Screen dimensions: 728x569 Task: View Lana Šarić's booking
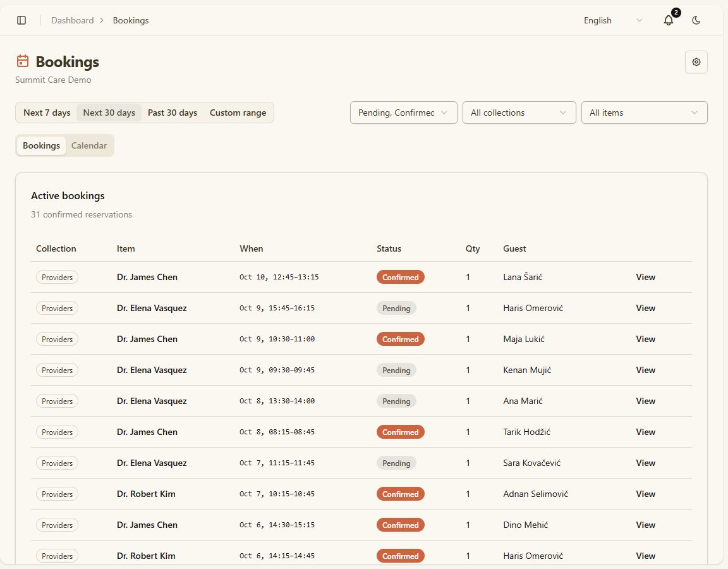click(x=645, y=277)
